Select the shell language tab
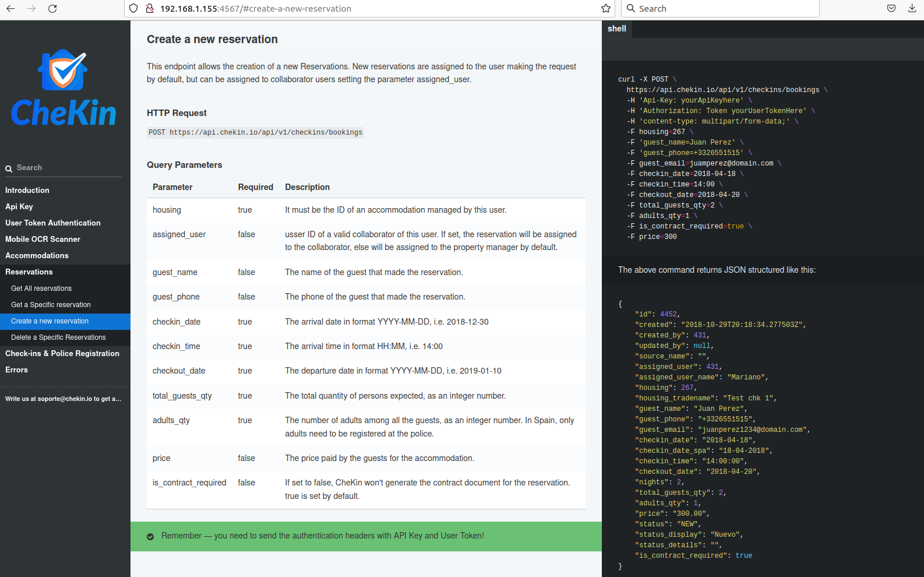This screenshot has height=577, width=924. click(x=616, y=29)
